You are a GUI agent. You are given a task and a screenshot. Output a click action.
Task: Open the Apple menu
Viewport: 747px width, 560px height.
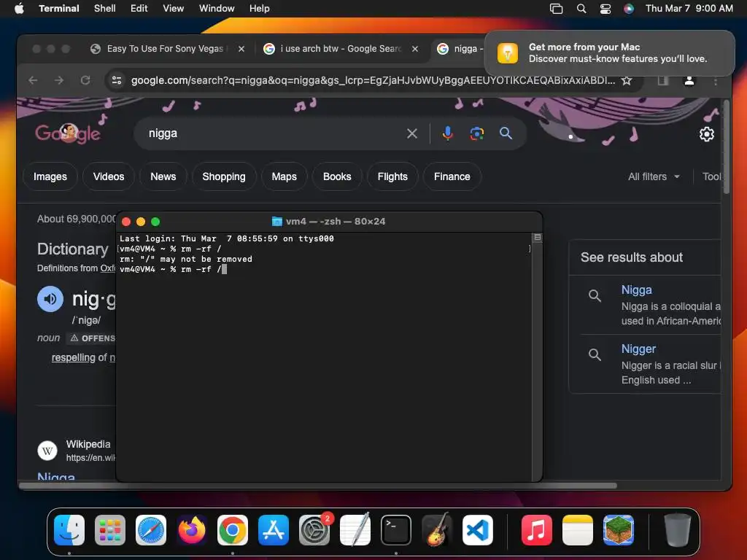(19, 8)
